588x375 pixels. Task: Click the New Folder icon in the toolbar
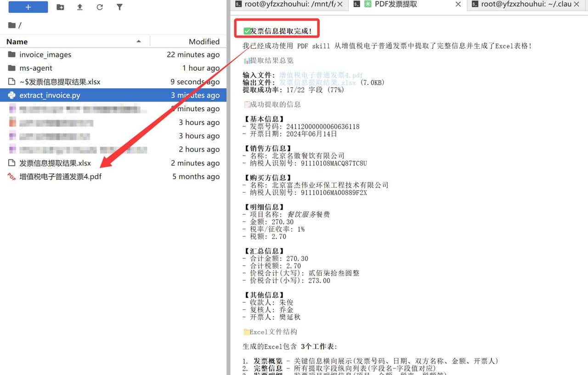60,7
